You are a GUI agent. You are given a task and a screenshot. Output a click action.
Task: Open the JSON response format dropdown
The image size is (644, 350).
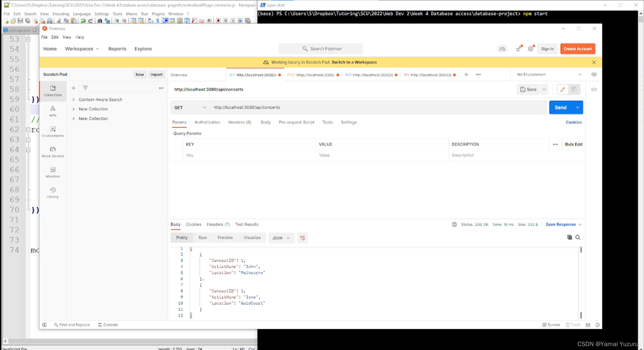pos(281,238)
